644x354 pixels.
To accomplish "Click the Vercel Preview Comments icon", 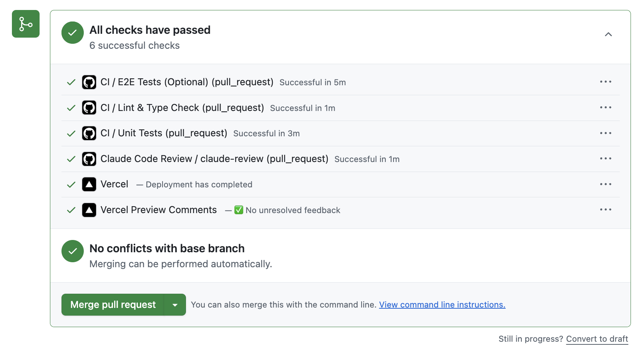I will pos(89,210).
